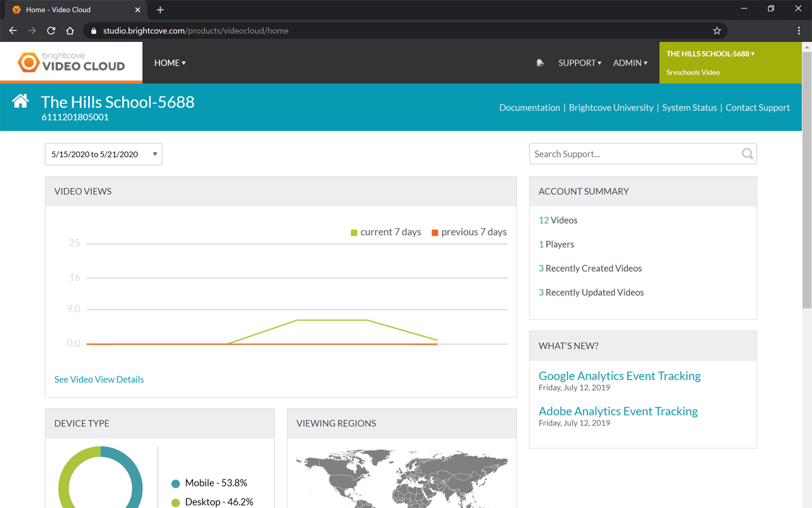This screenshot has width=812, height=508.
Task: Open the Documentation link
Action: coord(530,107)
